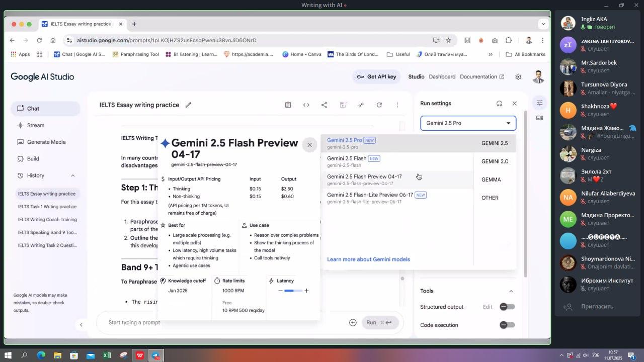Open the Gemini 2.5 Pro model dropdown
The width and height of the screenshot is (644, 362).
click(468, 123)
